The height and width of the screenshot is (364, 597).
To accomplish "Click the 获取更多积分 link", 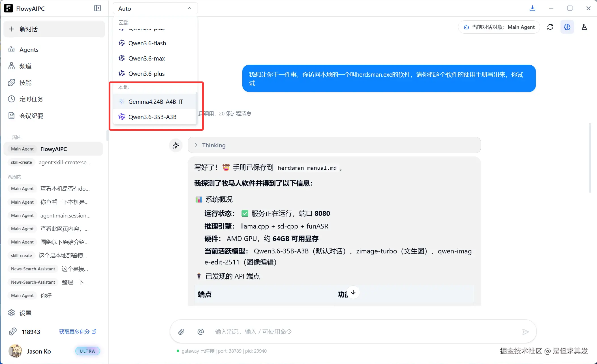I will point(78,331).
